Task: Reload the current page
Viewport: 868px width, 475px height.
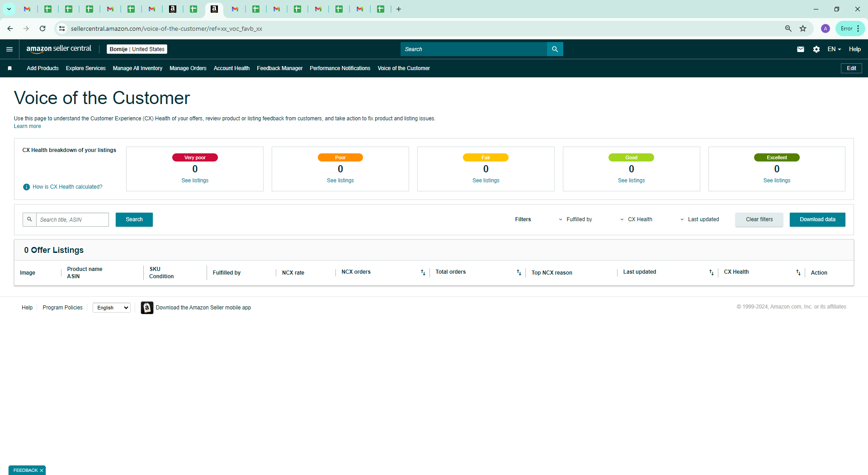Action: [x=42, y=28]
